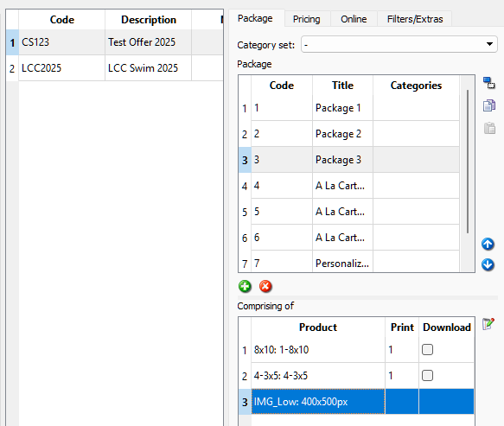Move the selected package down with blue arrow
Viewport: 504px width, 426px height.
pyautogui.click(x=488, y=264)
